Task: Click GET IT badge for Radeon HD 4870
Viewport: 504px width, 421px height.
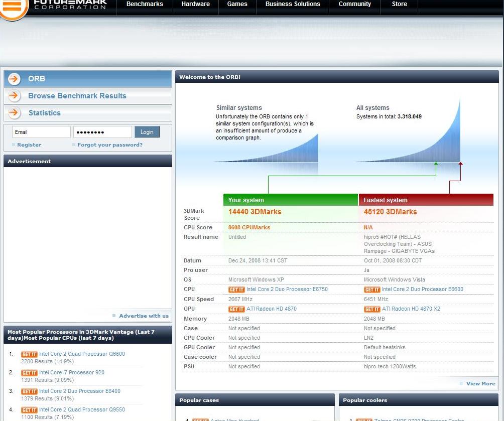Action: click(236, 309)
